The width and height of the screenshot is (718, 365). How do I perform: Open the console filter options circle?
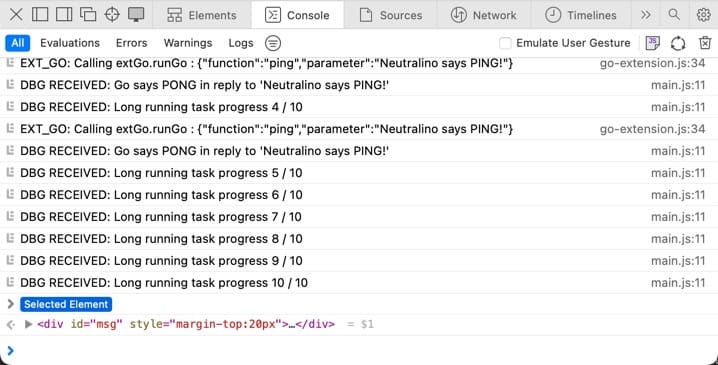(273, 43)
